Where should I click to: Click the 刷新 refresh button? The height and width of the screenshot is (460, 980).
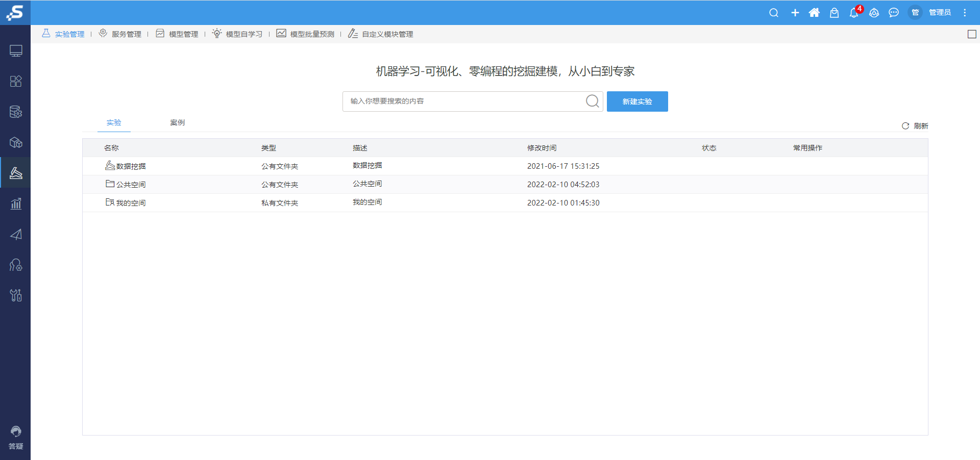[x=915, y=126]
